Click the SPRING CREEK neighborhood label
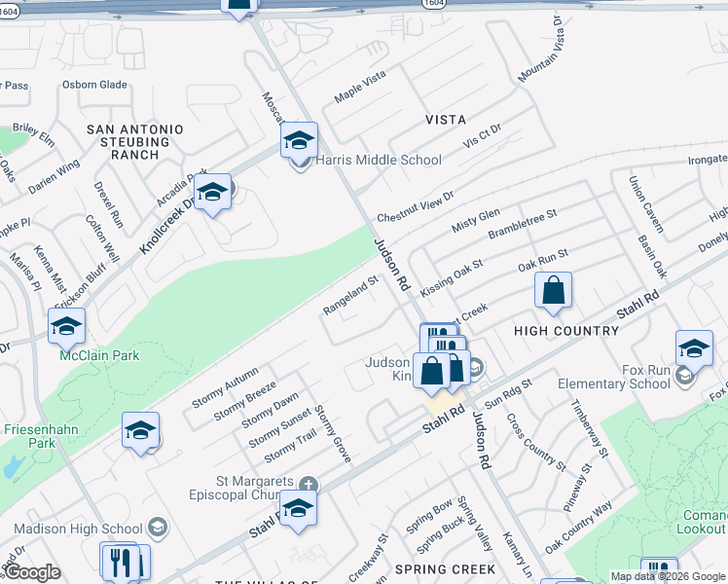The height and width of the screenshot is (584, 728). (445, 569)
